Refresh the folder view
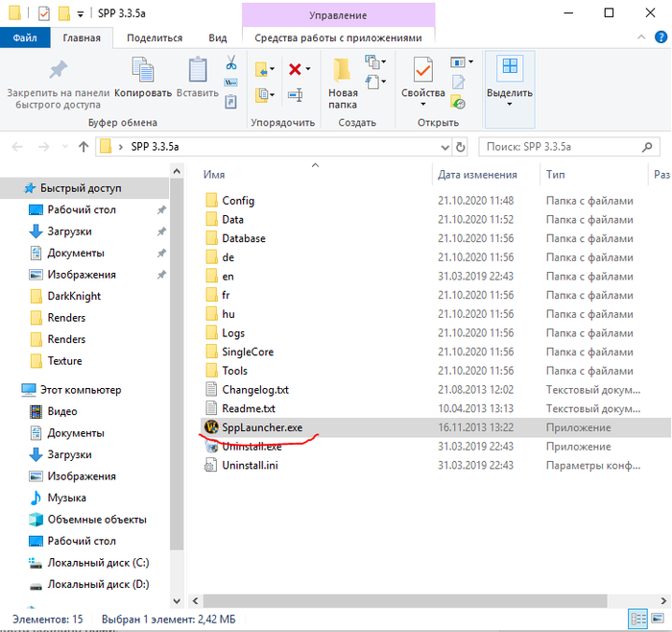 [460, 147]
